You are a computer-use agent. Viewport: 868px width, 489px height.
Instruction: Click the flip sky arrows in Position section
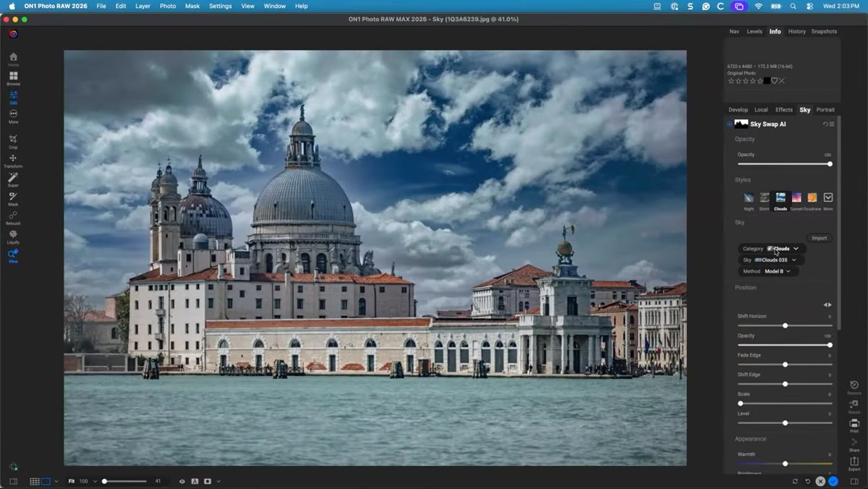[x=827, y=305]
